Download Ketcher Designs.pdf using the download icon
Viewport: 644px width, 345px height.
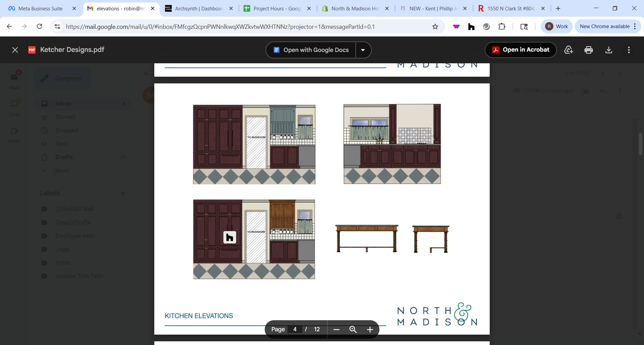(x=608, y=50)
